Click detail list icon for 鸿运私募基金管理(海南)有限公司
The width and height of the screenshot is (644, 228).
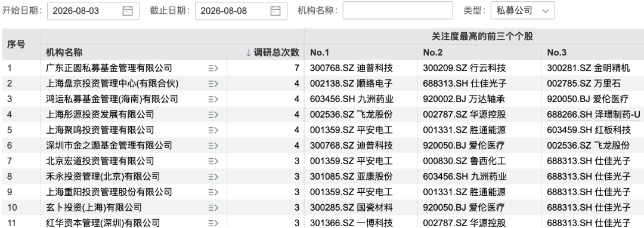tap(213, 99)
